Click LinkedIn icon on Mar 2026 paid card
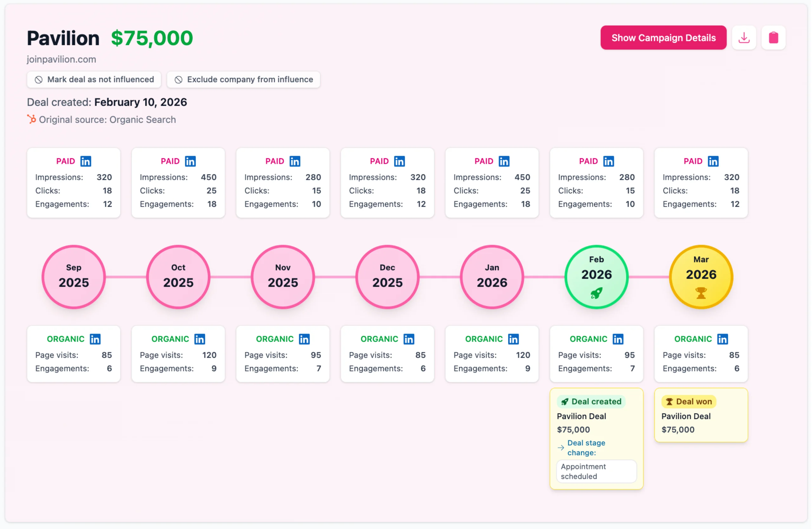 tap(713, 161)
